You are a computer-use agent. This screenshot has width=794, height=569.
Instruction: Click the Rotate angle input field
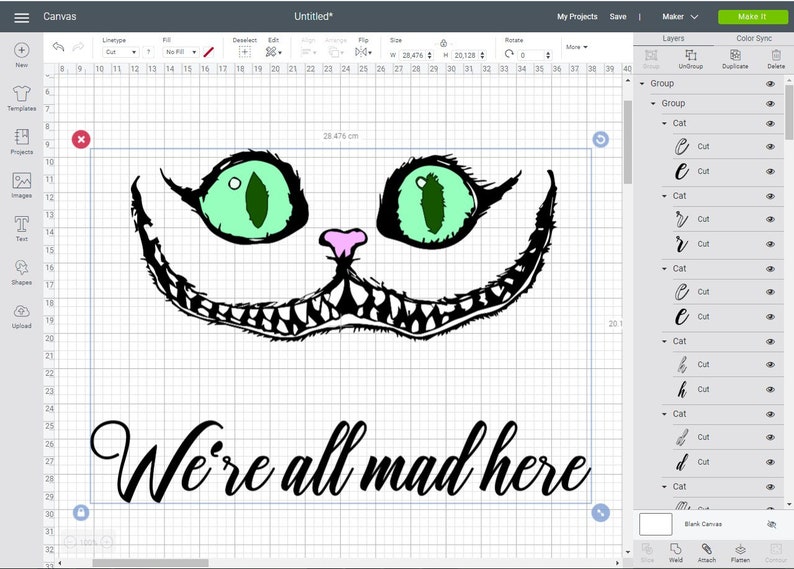pyautogui.click(x=531, y=55)
